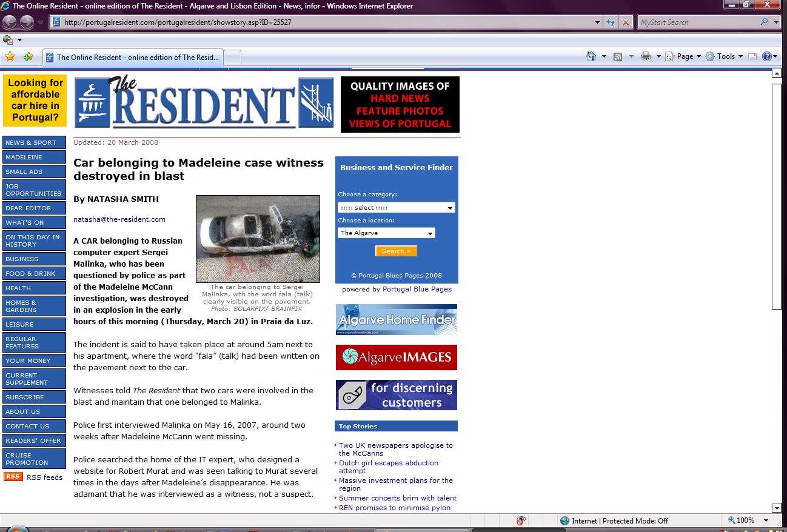The width and height of the screenshot is (787, 532).
Task: Open the Page menu
Action: click(685, 56)
